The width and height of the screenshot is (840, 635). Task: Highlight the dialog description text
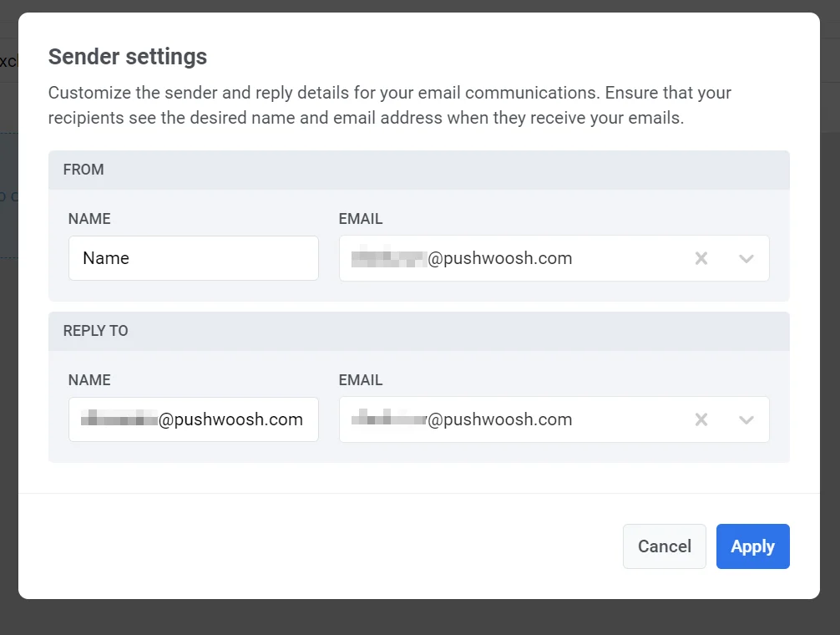[x=388, y=104]
